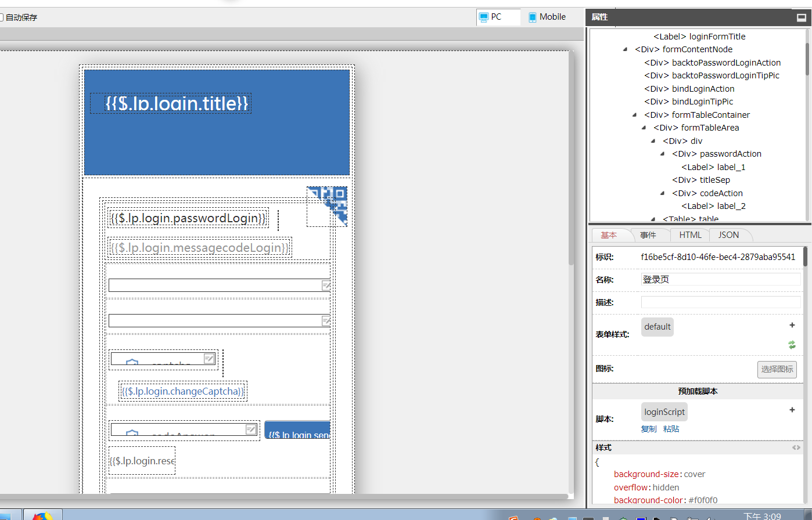The image size is (812, 520).
Task: Switch to Mobile design view
Action: click(547, 17)
